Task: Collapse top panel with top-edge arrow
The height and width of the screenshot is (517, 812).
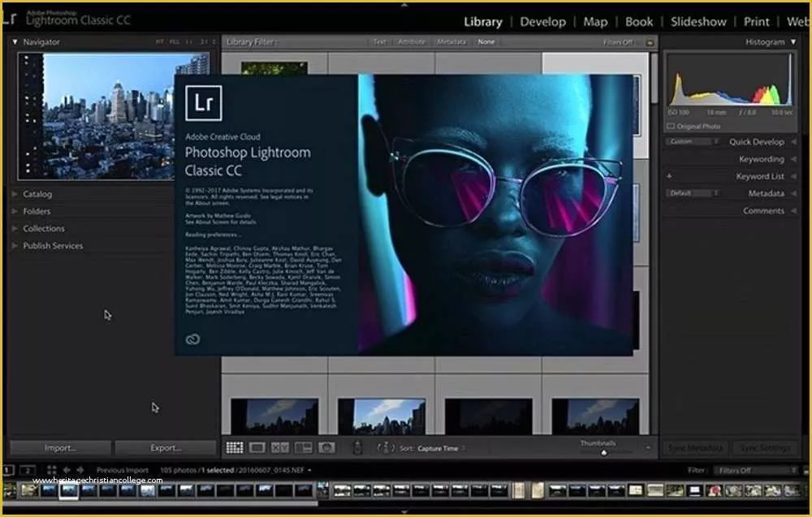Action: click(404, 4)
